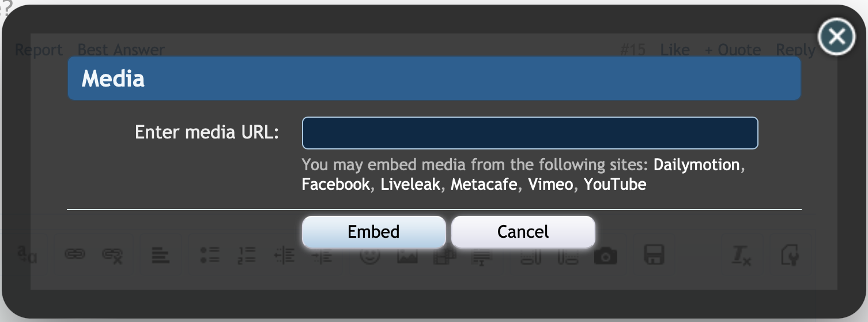Toggle the BB code editor wrench icon
This screenshot has width=868, height=322.
click(x=790, y=254)
